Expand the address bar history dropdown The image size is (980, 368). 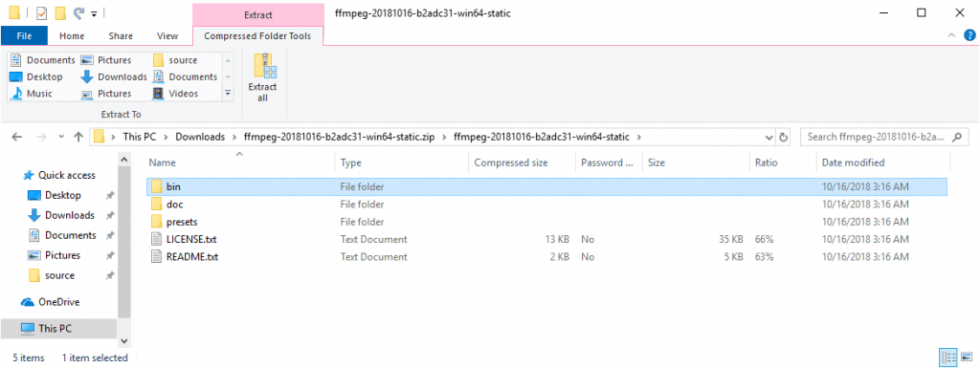(x=769, y=138)
